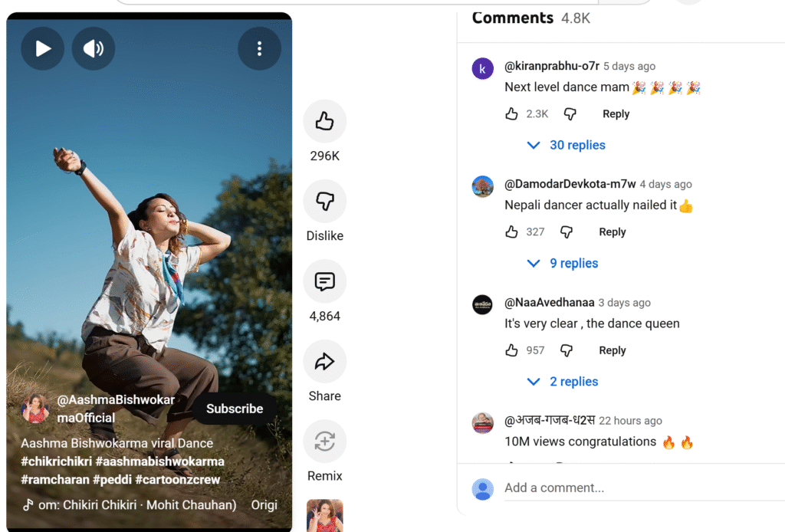The image size is (785, 532).
Task: Subscribe to AashmaBishwokarmaOfficial channel
Action: coord(235,409)
